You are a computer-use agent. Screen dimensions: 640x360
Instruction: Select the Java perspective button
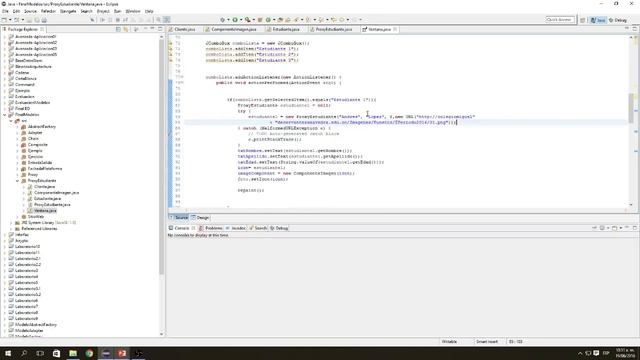click(x=598, y=20)
